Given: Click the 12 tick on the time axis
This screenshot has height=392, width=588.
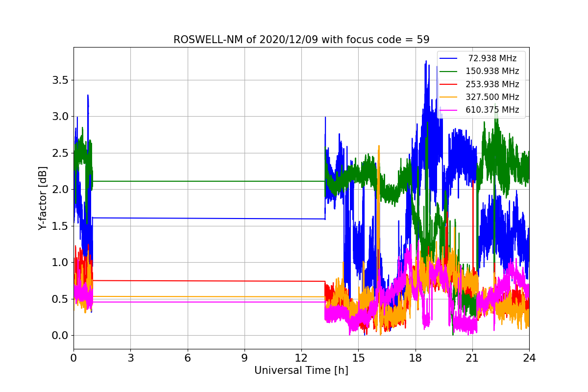Looking at the screenshot, I should 301,358.
